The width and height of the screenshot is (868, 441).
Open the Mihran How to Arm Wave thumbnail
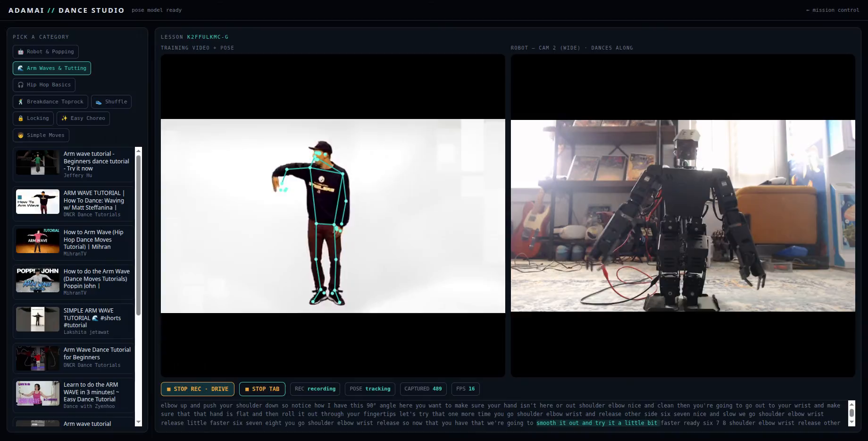tap(38, 241)
